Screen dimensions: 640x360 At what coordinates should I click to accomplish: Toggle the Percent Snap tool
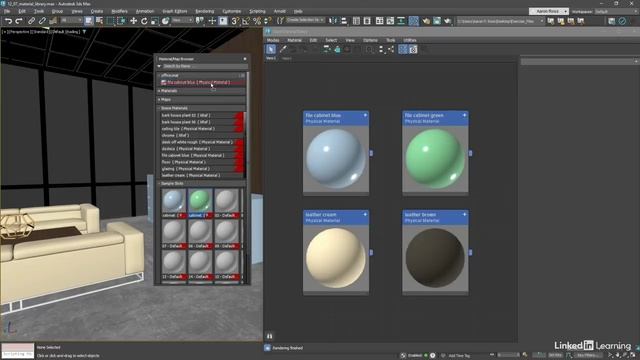257,21
